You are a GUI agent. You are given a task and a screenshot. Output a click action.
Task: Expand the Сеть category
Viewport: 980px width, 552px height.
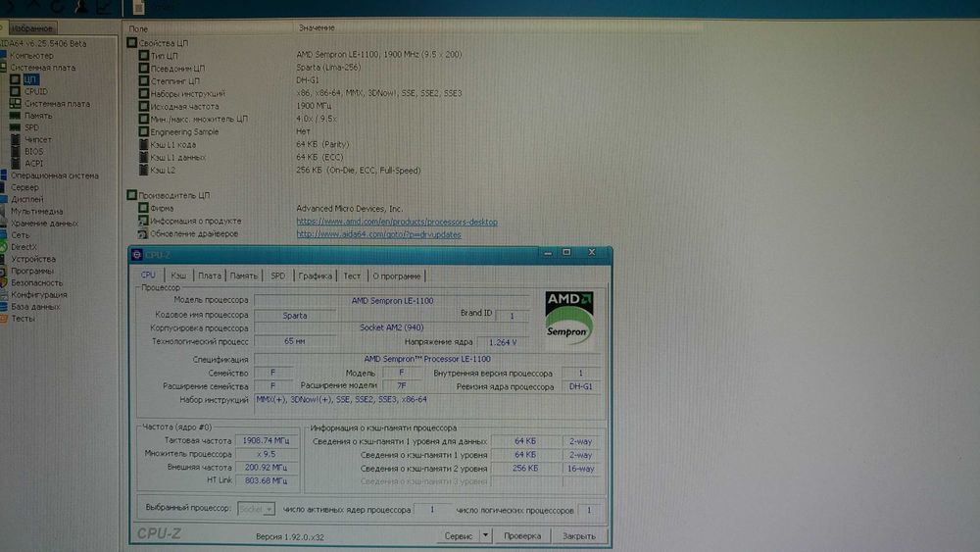[20, 235]
